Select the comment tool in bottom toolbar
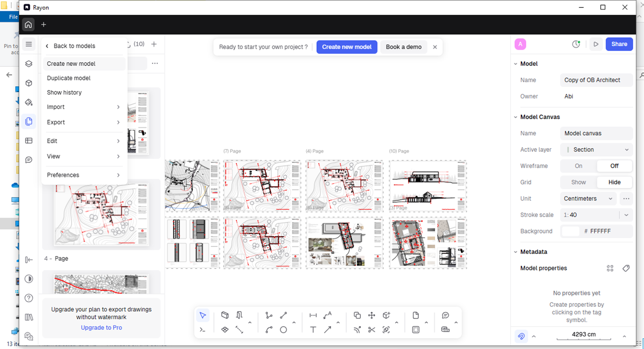Image resolution: width=644 pixels, height=349 pixels. point(446,315)
